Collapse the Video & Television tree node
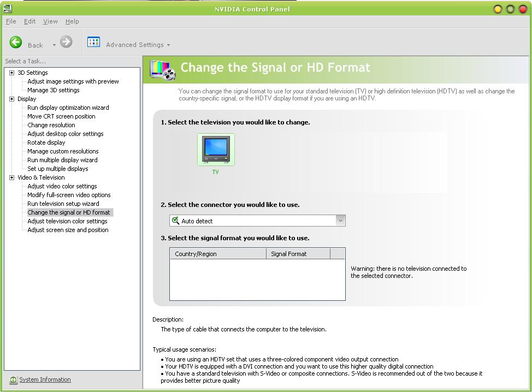 click(x=12, y=177)
